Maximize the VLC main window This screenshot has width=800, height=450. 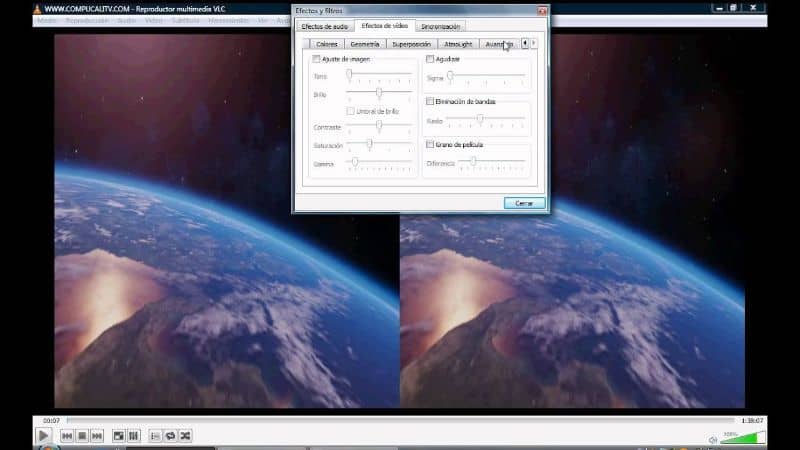point(733,8)
